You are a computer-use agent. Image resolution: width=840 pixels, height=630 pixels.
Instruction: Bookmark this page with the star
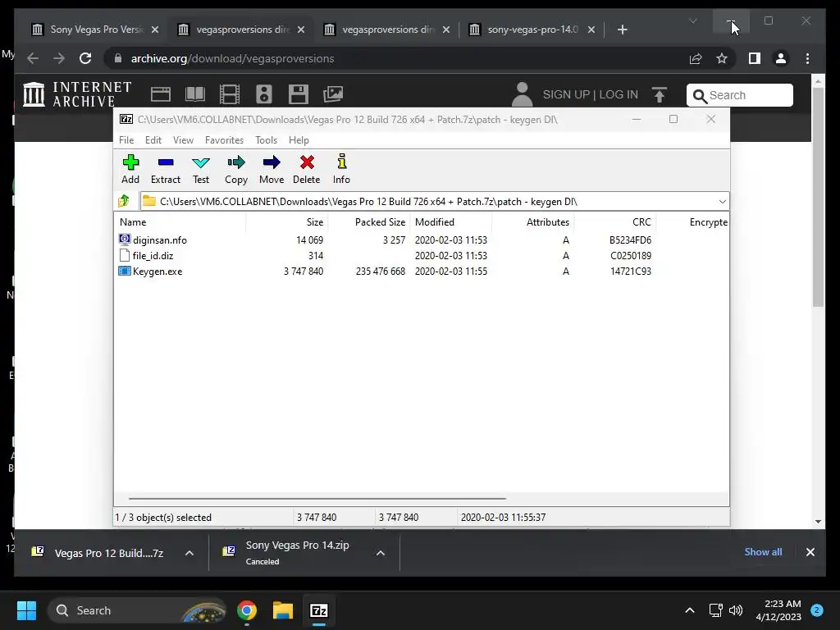click(x=722, y=58)
